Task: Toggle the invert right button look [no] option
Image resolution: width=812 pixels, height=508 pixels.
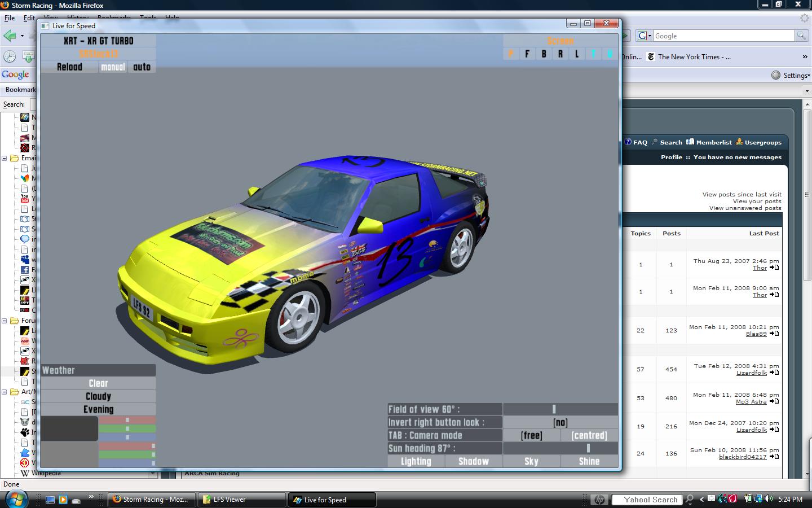Action: [x=561, y=422]
